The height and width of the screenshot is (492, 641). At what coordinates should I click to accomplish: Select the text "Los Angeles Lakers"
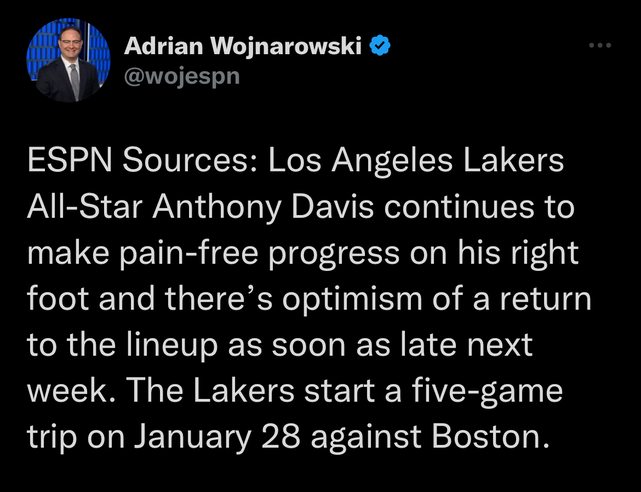coord(416,162)
